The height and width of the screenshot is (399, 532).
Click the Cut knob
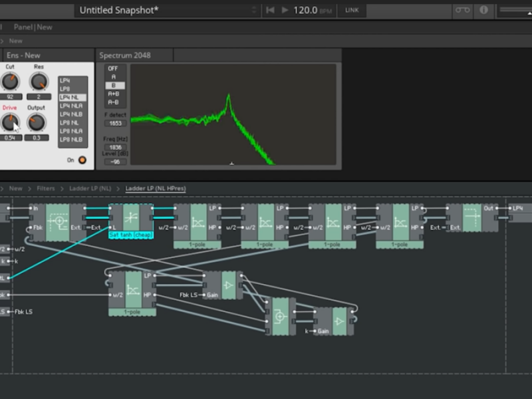[x=10, y=82]
